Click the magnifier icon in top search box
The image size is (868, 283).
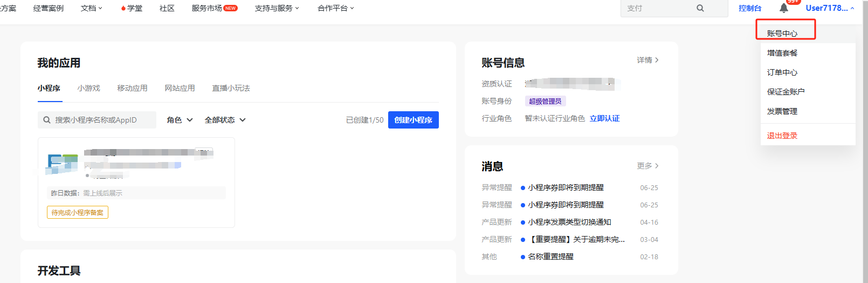(x=700, y=8)
